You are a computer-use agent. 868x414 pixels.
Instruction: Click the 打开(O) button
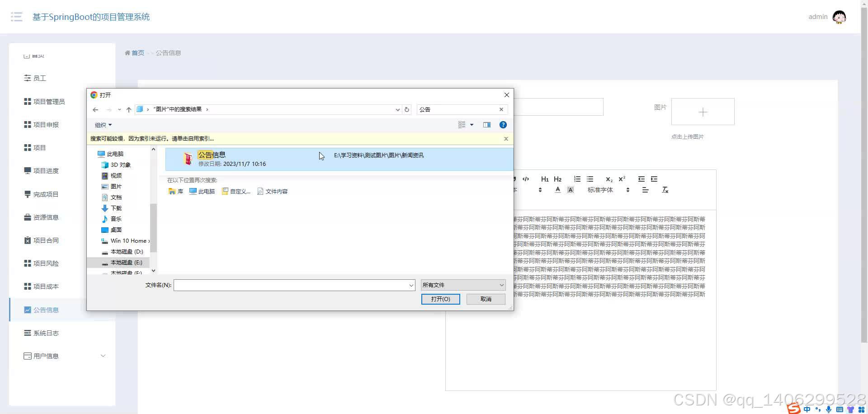coord(440,299)
